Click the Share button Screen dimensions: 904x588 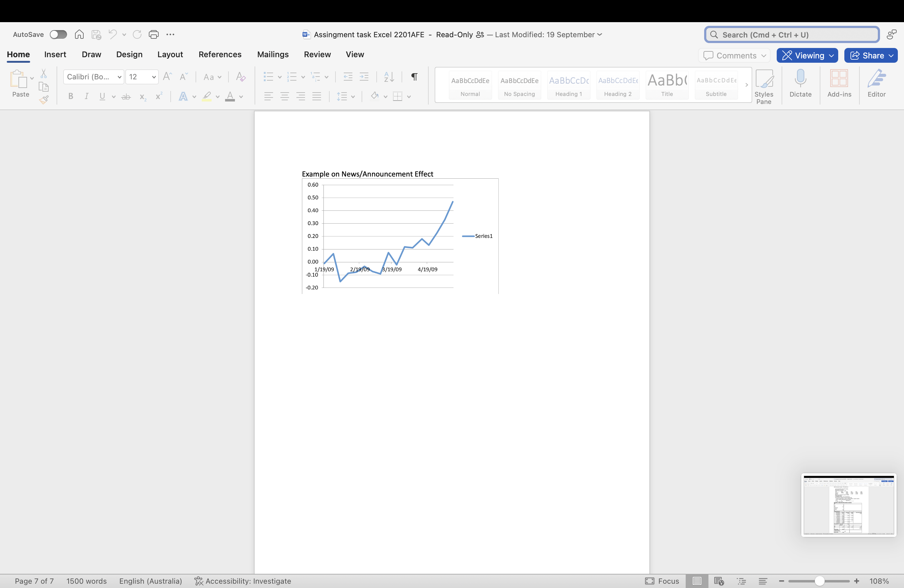coord(870,55)
